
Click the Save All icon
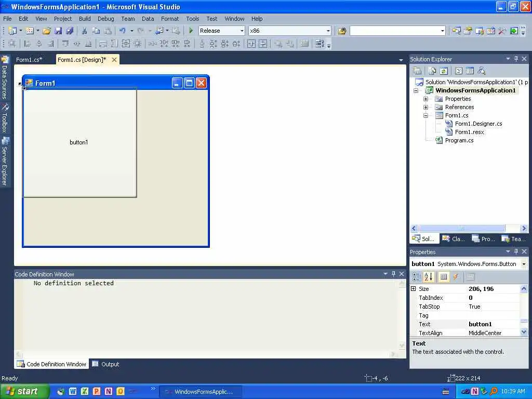[70, 31]
